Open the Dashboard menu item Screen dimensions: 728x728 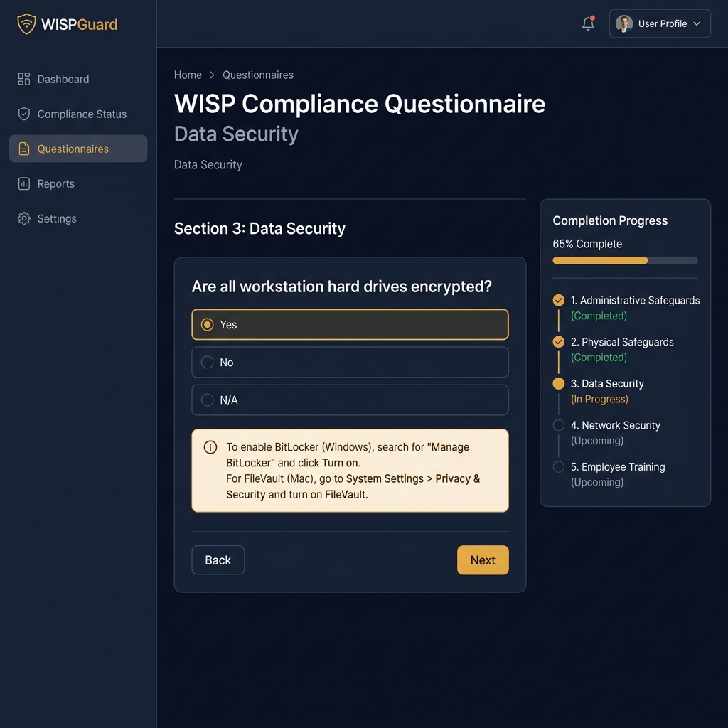[x=78, y=79]
